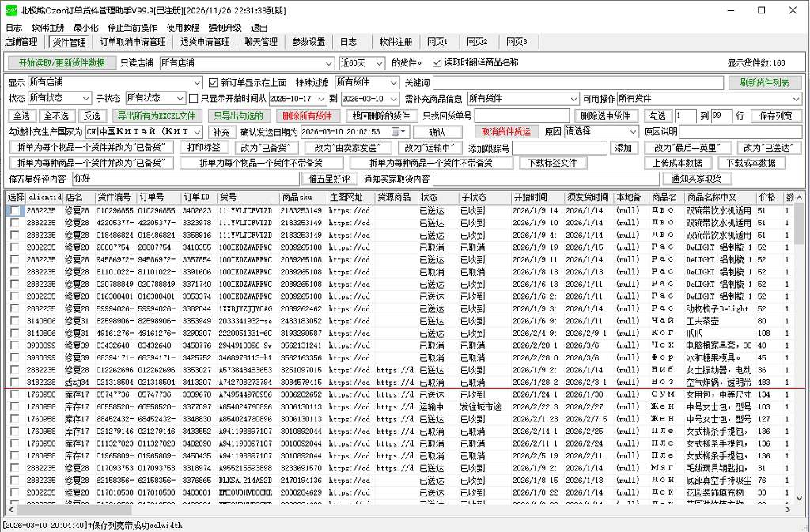The image size is (810, 532).
Task: Click the 打印标签 button
Action: tap(204, 148)
